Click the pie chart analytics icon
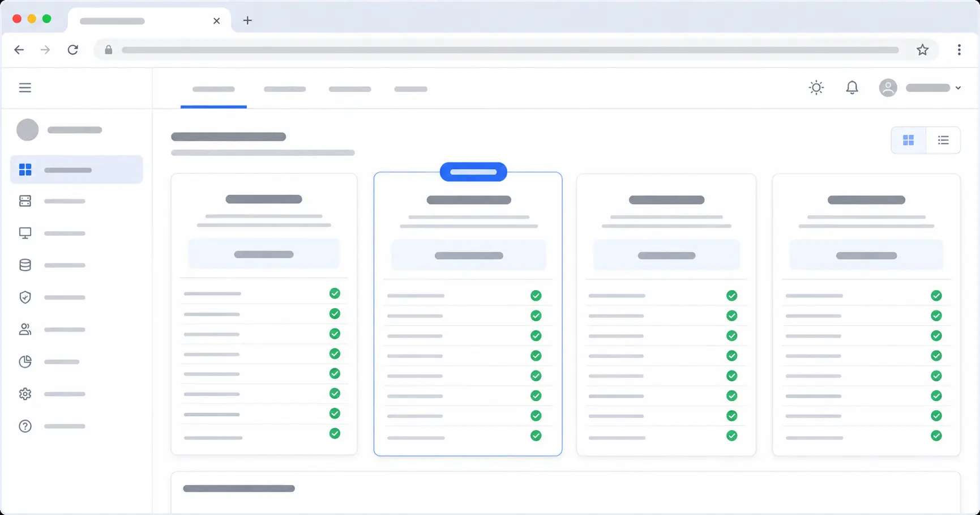The height and width of the screenshot is (515, 980). 25,361
